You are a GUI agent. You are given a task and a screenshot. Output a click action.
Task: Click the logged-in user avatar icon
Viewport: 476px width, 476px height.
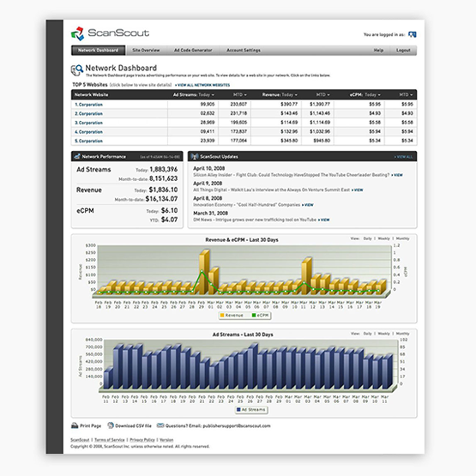[x=412, y=34]
